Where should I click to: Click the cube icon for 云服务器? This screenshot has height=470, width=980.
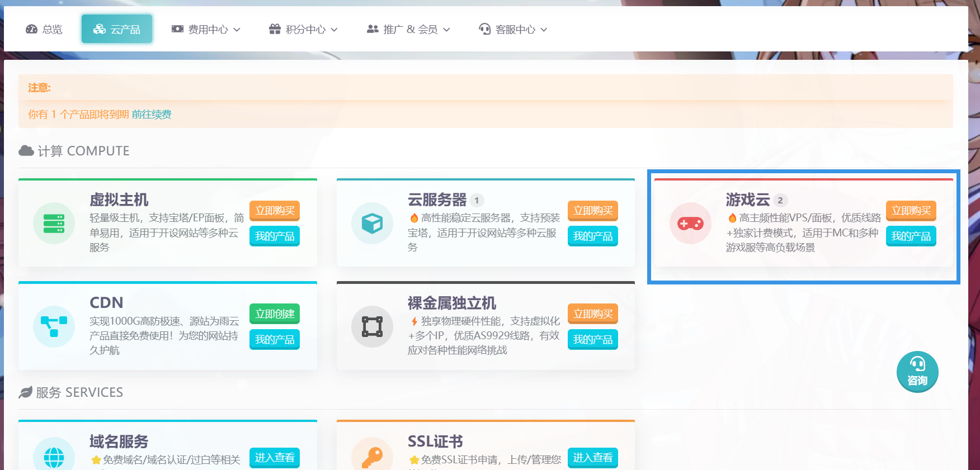372,224
